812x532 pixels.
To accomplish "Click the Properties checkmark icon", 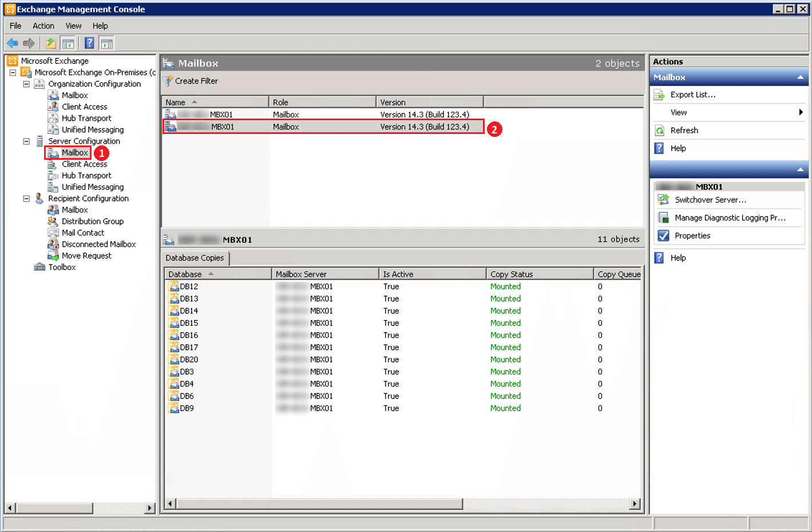I will pos(663,235).
